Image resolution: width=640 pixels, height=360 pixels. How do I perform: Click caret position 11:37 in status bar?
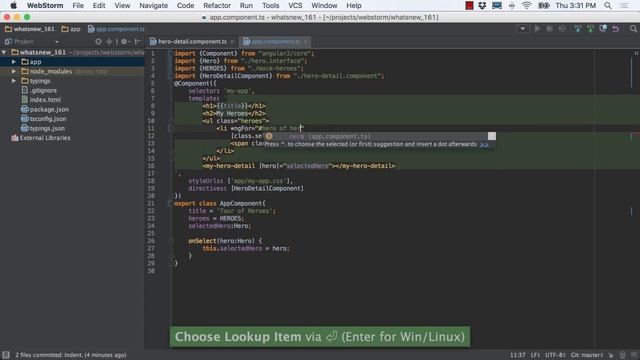point(517,355)
